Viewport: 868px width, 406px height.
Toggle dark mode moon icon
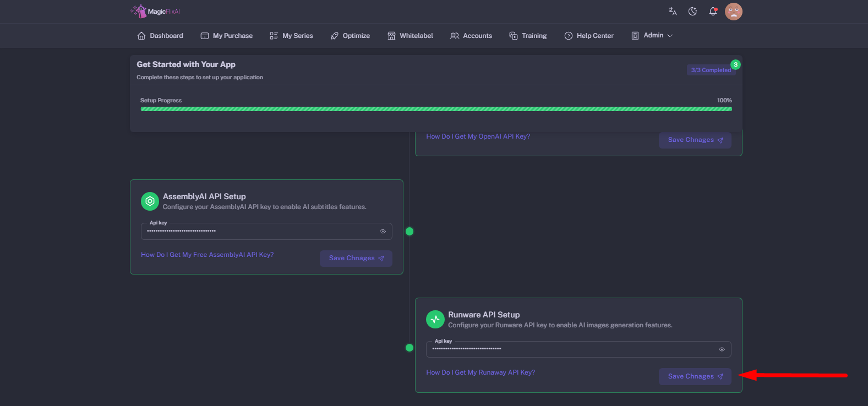693,11
